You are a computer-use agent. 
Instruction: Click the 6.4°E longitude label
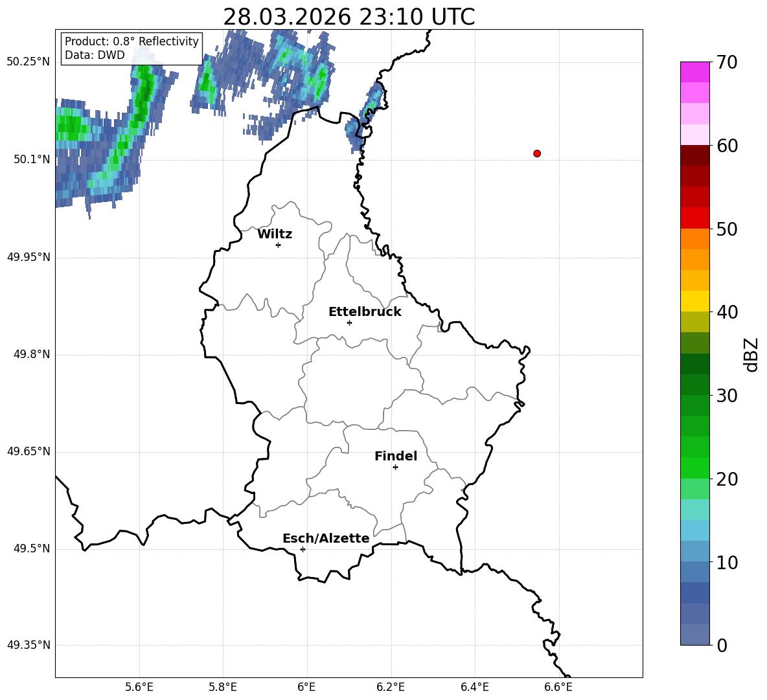[475, 687]
